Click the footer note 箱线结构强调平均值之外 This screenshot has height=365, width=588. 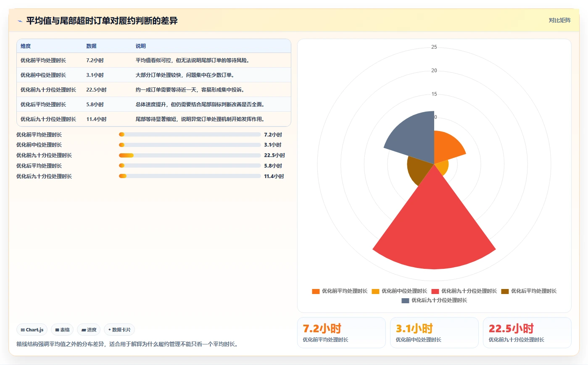point(128,344)
